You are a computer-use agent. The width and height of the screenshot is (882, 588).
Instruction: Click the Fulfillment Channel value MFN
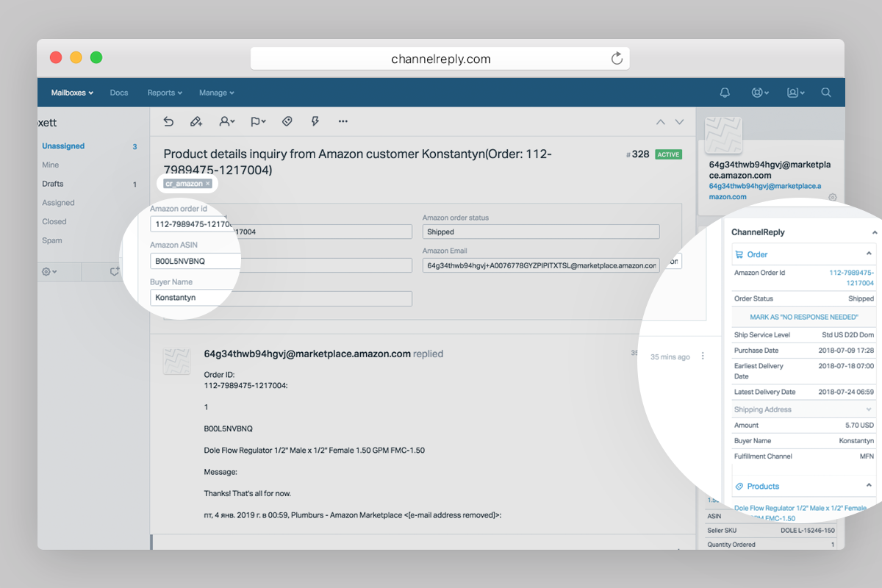coord(867,456)
